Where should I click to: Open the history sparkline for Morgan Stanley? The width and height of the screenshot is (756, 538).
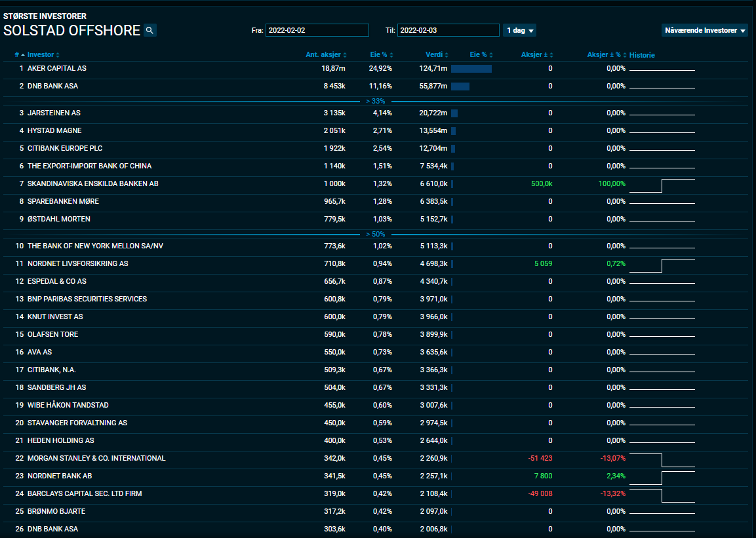pyautogui.click(x=662, y=460)
